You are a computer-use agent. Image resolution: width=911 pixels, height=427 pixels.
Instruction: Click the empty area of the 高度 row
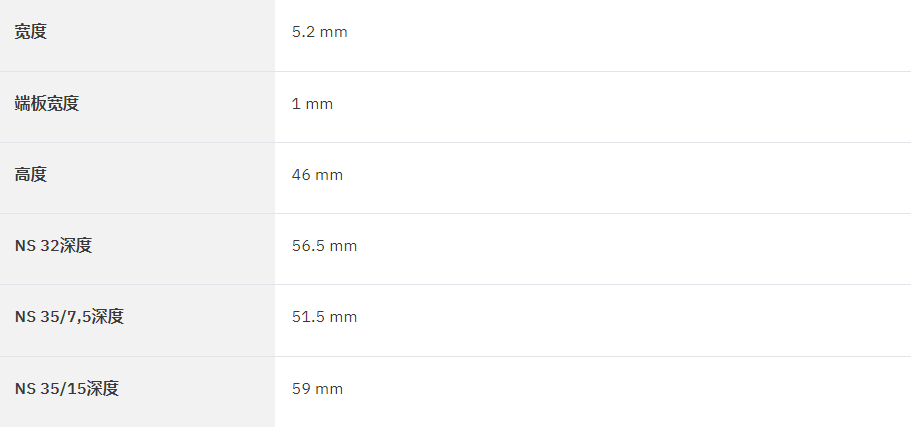coord(627,178)
